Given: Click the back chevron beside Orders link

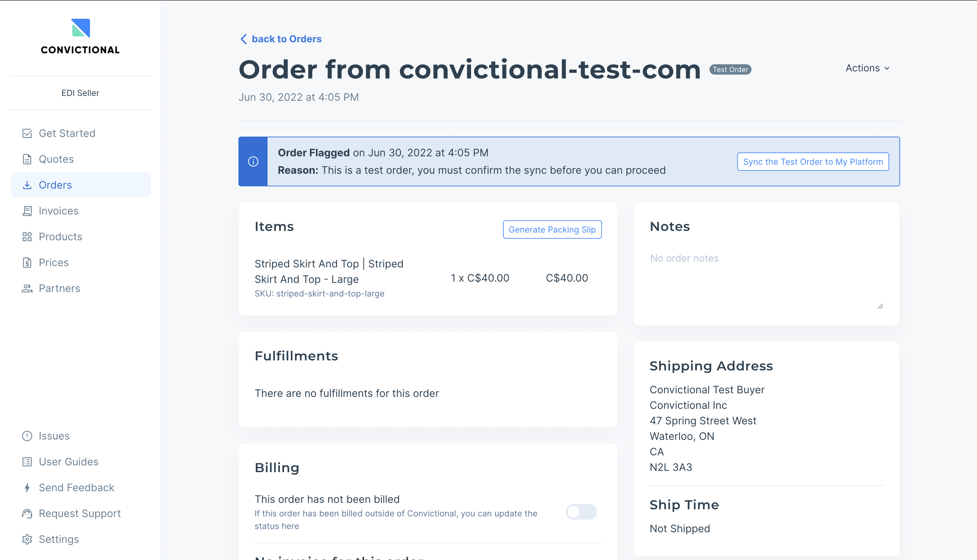Looking at the screenshot, I should point(244,39).
